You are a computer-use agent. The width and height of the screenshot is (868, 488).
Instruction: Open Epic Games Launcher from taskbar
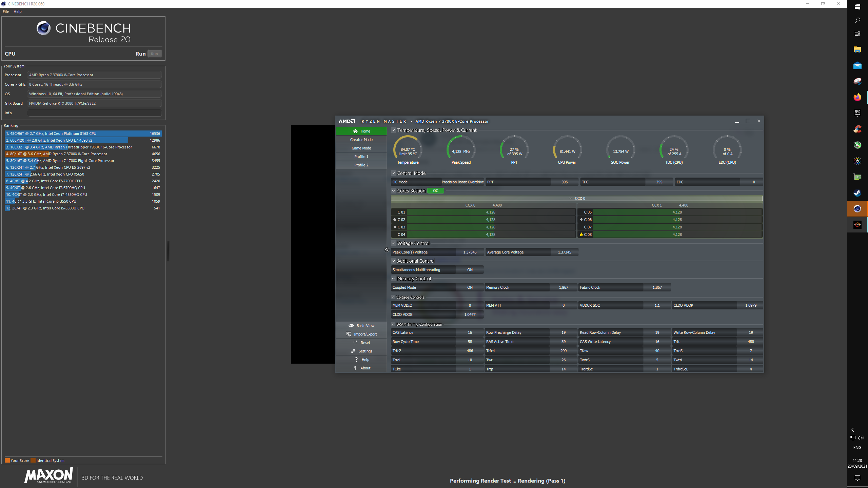pyautogui.click(x=857, y=113)
